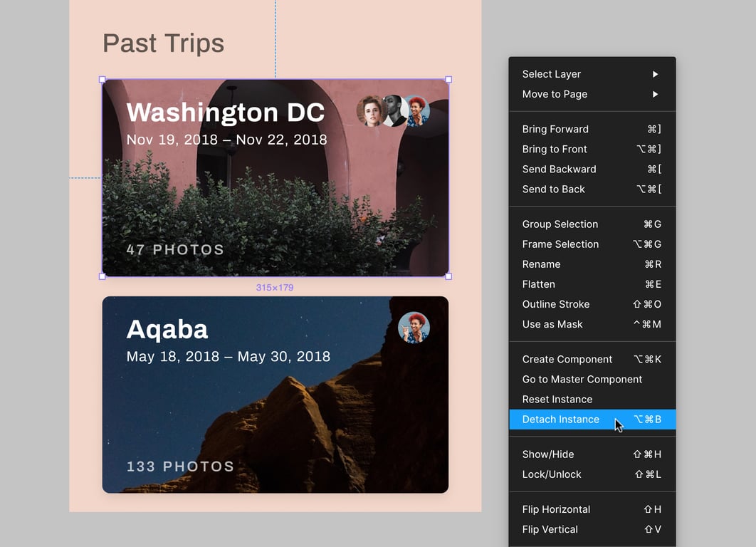
Task: Click Detach Instance in context menu
Action: coord(561,420)
